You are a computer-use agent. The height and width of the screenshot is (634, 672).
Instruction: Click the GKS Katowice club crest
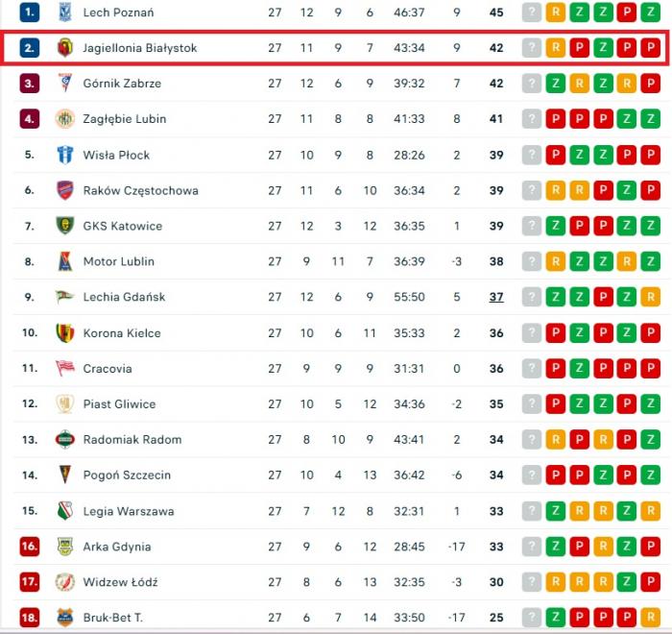[x=65, y=226]
